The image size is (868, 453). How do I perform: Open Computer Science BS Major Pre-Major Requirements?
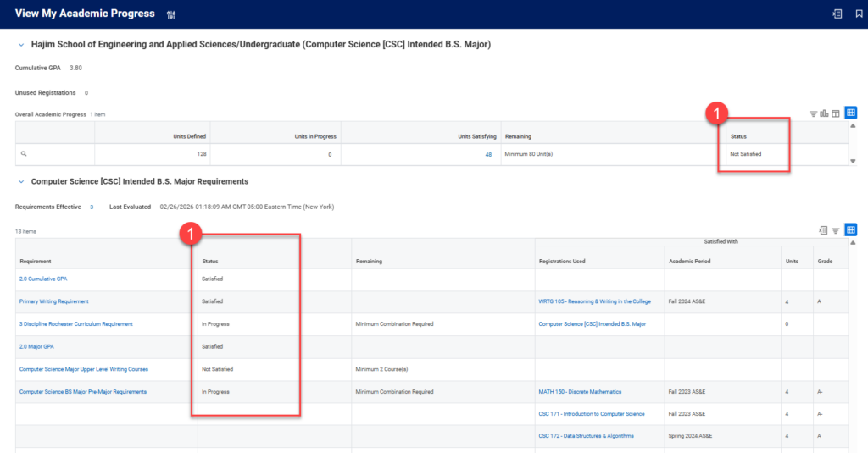click(x=83, y=391)
